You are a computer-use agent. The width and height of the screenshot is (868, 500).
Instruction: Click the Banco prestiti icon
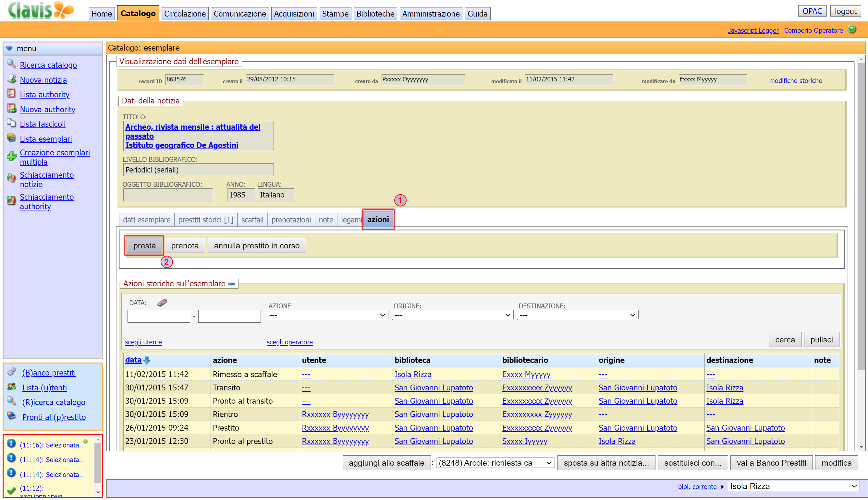[12, 372]
